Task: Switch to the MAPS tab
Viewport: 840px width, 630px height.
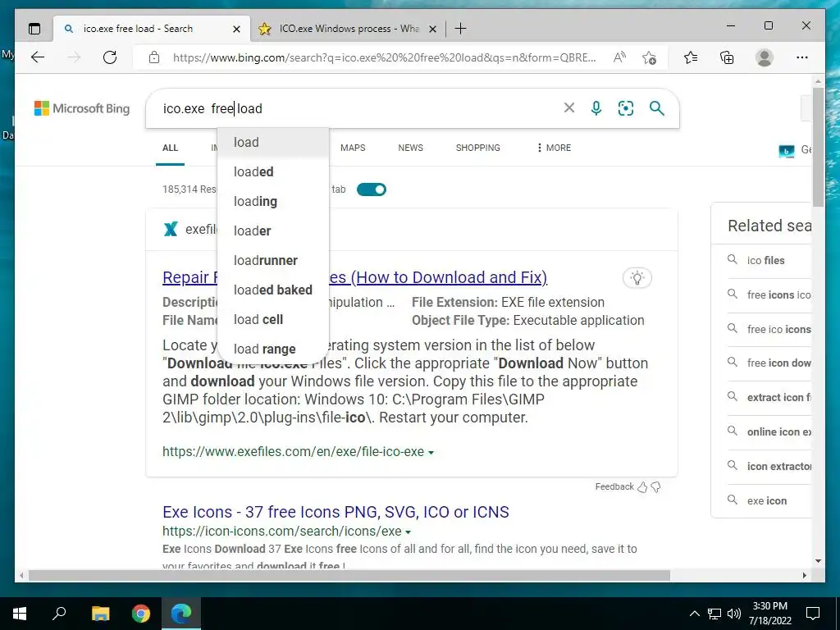Action: tap(353, 148)
